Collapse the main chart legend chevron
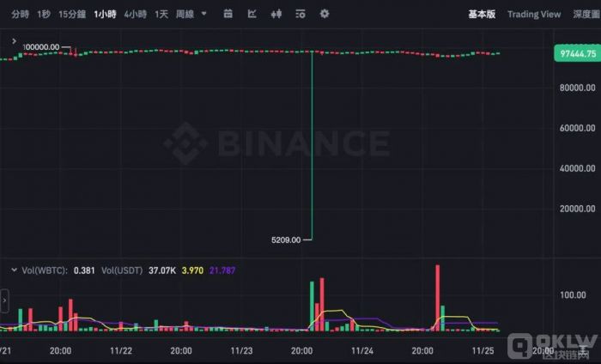This screenshot has width=601, height=364. [x=13, y=40]
